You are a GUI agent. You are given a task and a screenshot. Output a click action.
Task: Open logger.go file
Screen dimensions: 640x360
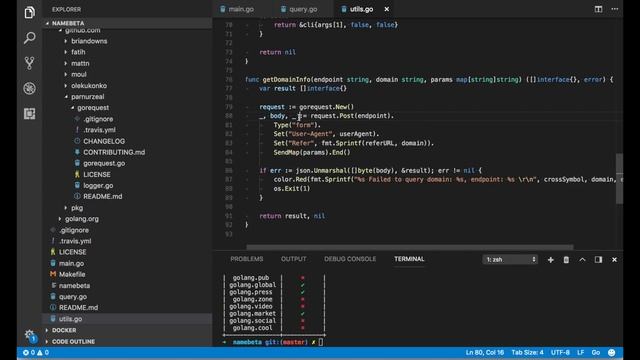(x=98, y=186)
